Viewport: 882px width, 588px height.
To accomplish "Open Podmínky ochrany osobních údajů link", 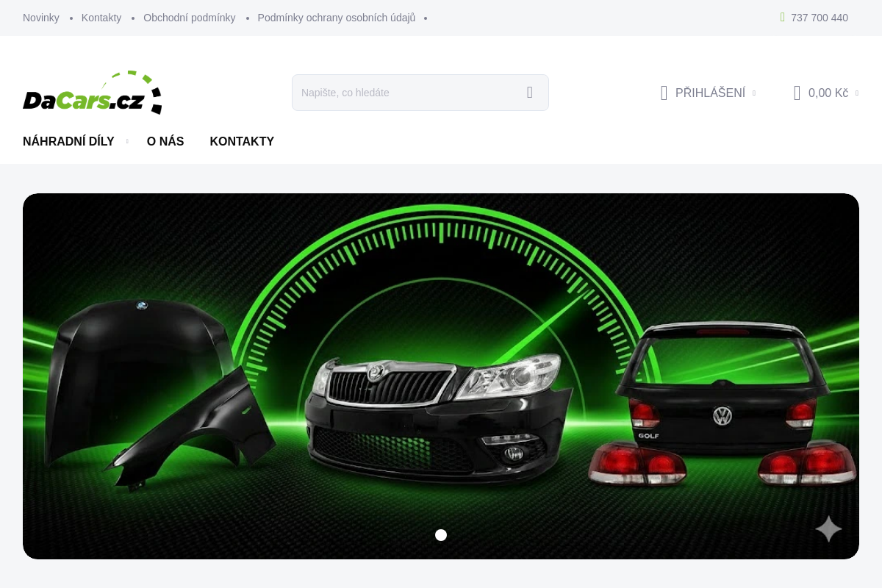I will [336, 18].
